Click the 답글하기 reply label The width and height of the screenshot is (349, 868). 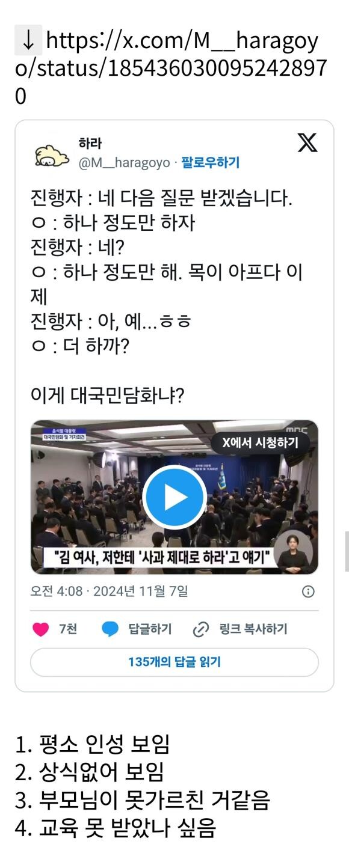click(150, 629)
